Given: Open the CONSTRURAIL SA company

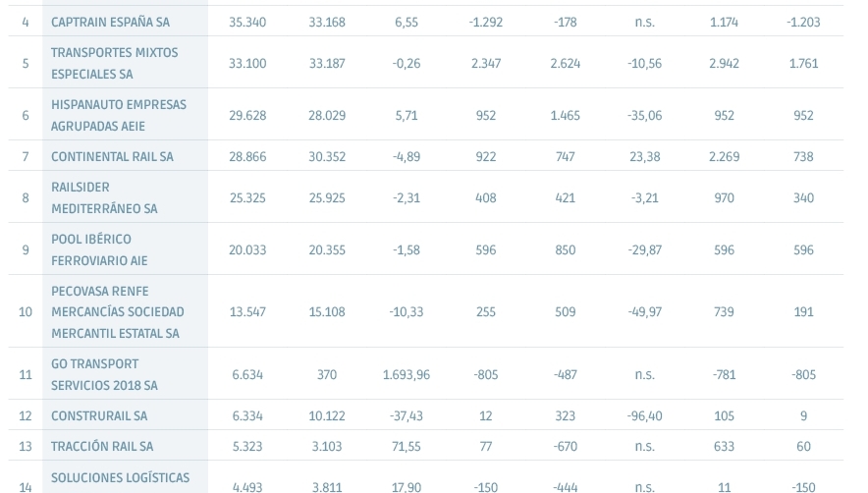Looking at the screenshot, I should 99,416.
